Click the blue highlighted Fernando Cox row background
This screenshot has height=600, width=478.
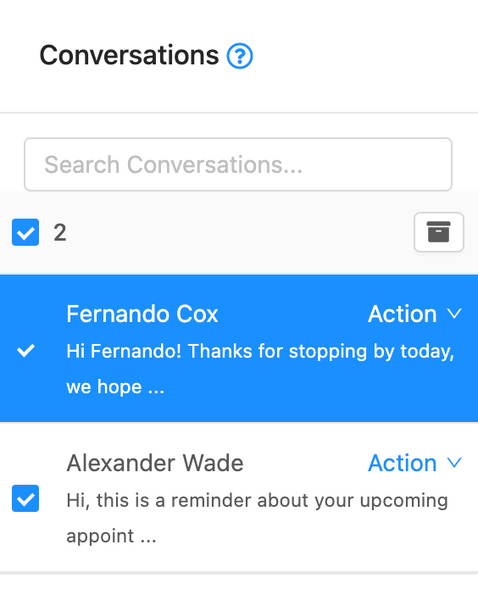[x=239, y=348]
